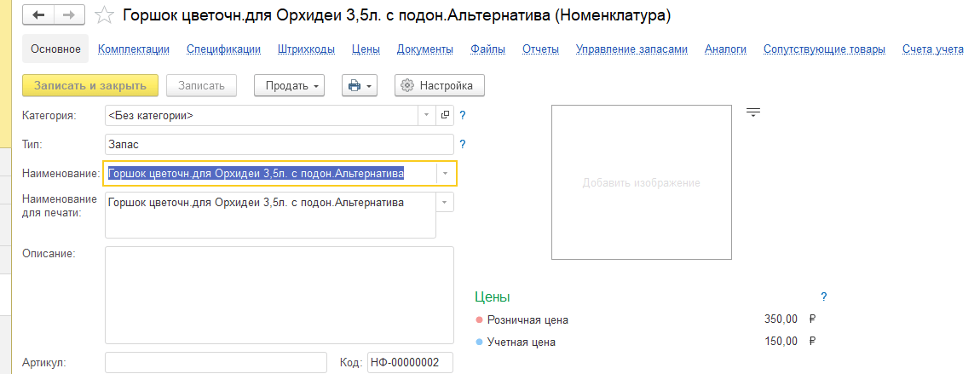Click help question mark next to Категория
The image size is (980, 374).
[x=463, y=115]
